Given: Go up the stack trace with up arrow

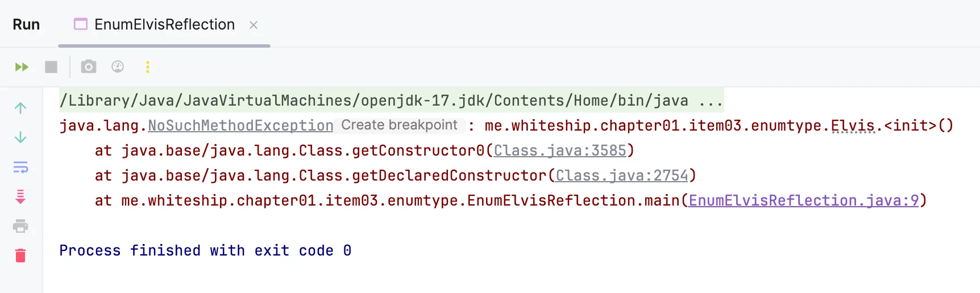Looking at the screenshot, I should [x=20, y=108].
